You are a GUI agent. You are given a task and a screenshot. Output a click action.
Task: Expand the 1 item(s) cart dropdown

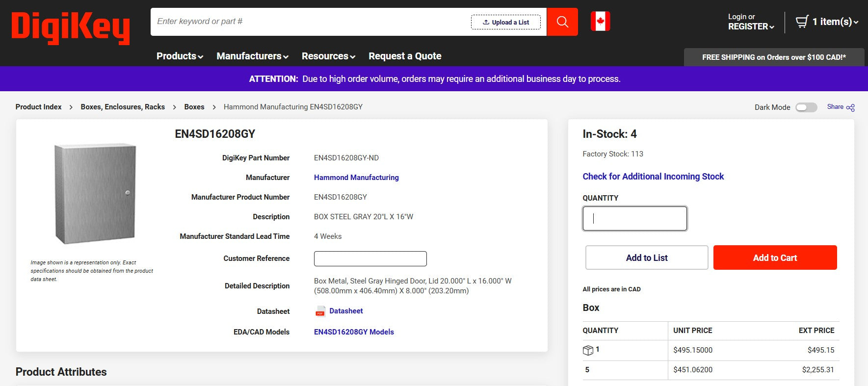point(835,22)
